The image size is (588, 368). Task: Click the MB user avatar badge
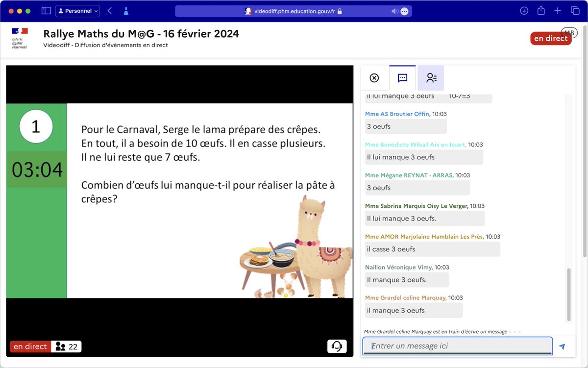[569, 32]
